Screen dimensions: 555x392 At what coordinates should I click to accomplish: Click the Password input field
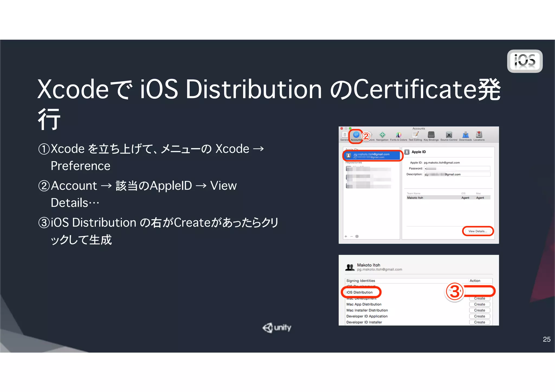click(x=457, y=169)
